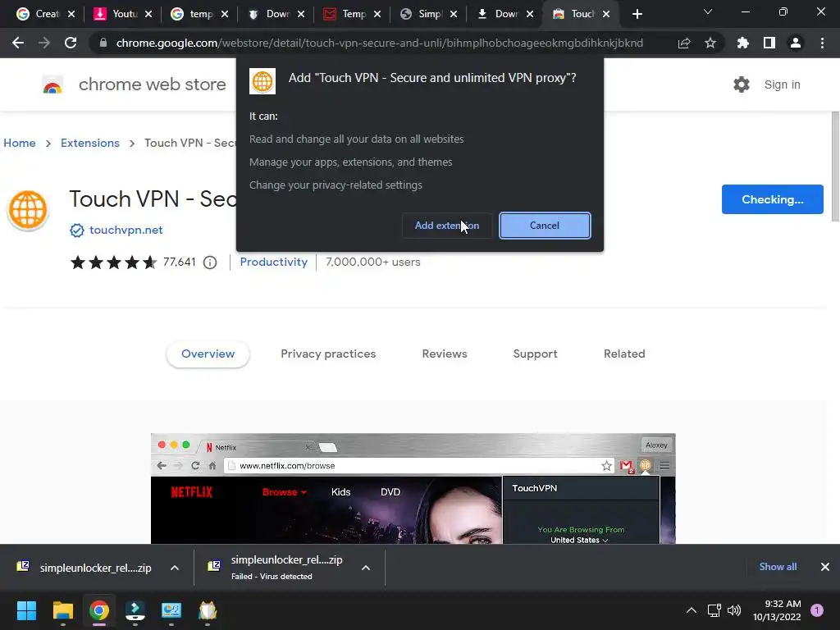The height and width of the screenshot is (630, 840).
Task: Show hidden system tray icons
Action: [x=692, y=610]
